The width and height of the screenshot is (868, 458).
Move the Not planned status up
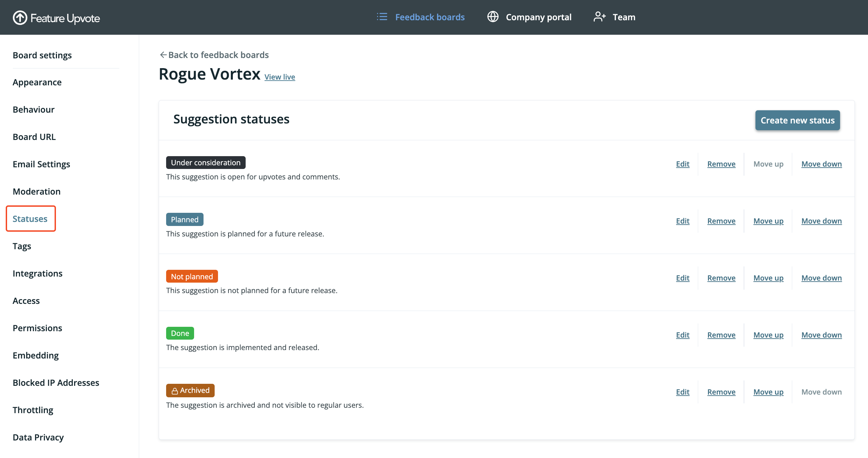tap(768, 278)
